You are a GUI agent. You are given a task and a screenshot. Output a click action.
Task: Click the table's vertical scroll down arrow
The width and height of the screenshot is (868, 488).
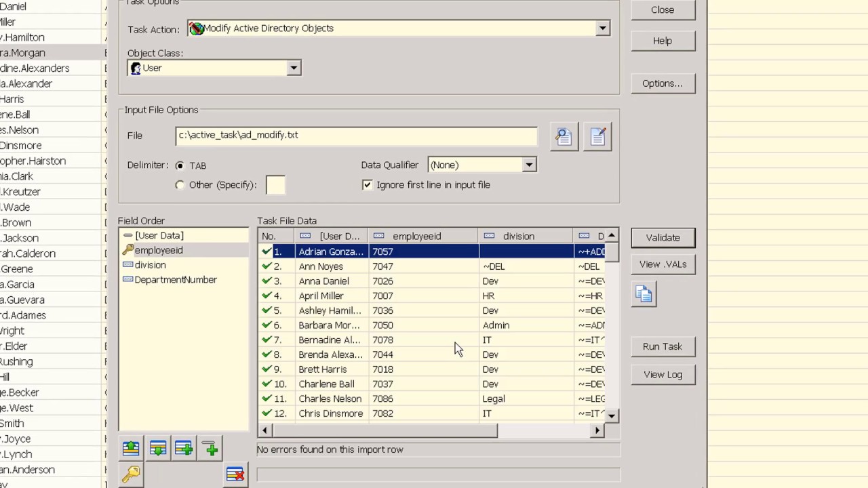(612, 415)
